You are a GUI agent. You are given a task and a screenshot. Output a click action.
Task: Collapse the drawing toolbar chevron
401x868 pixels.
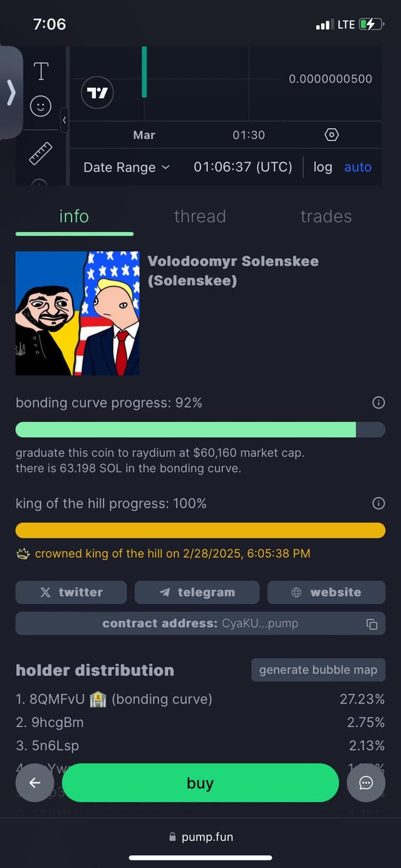[64, 120]
